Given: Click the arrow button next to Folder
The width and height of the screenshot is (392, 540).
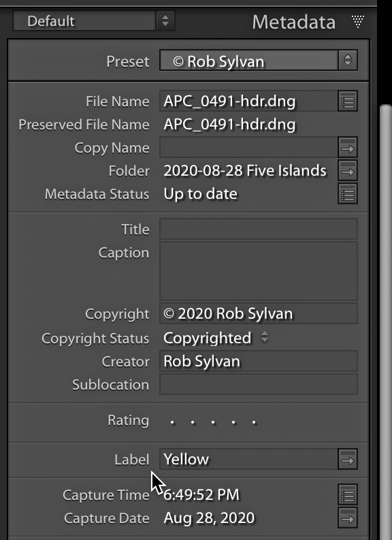Looking at the screenshot, I should click(348, 170).
